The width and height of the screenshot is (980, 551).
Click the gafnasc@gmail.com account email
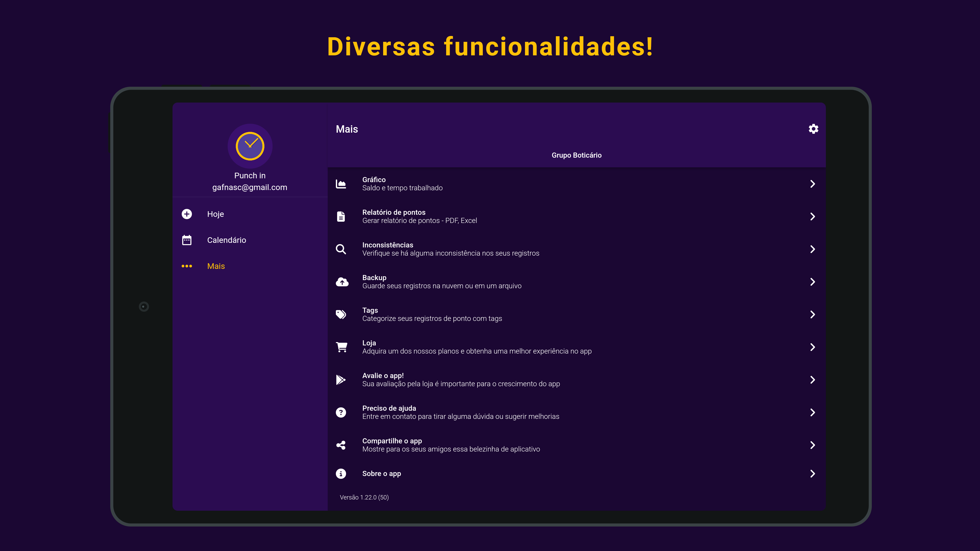pyautogui.click(x=250, y=187)
